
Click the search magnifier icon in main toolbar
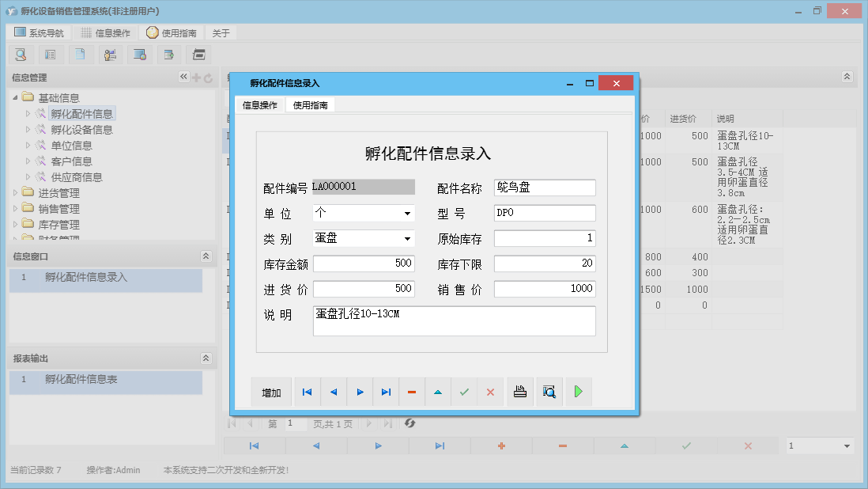coord(21,55)
